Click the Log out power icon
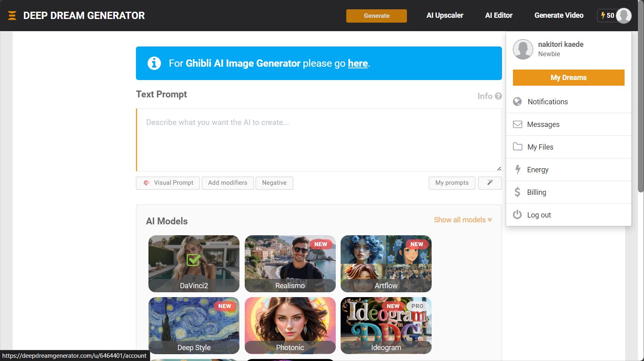This screenshot has height=361, width=644. click(x=517, y=215)
